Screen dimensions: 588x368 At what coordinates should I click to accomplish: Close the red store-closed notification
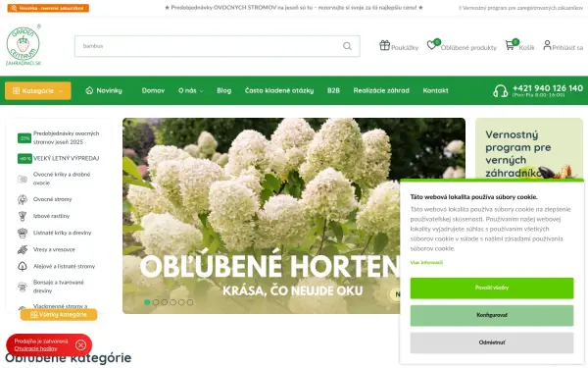click(80, 345)
